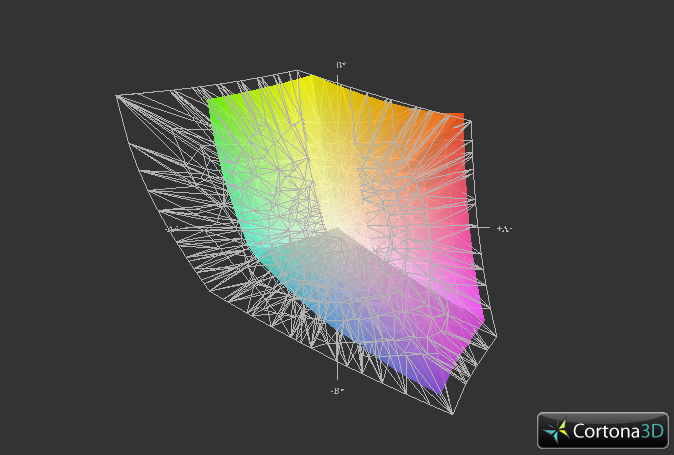Select the -B axis label at bottom
674x455 pixels.
point(337,391)
